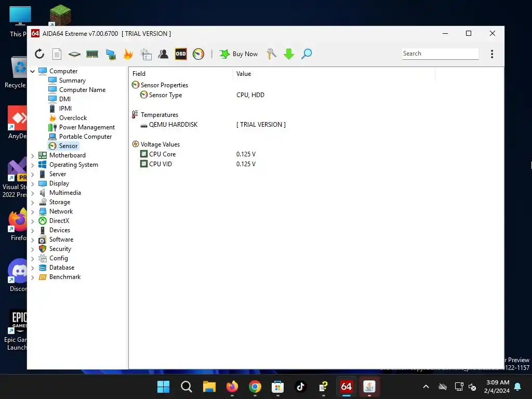
Task: Expand the DirectX node
Action: coord(33,221)
